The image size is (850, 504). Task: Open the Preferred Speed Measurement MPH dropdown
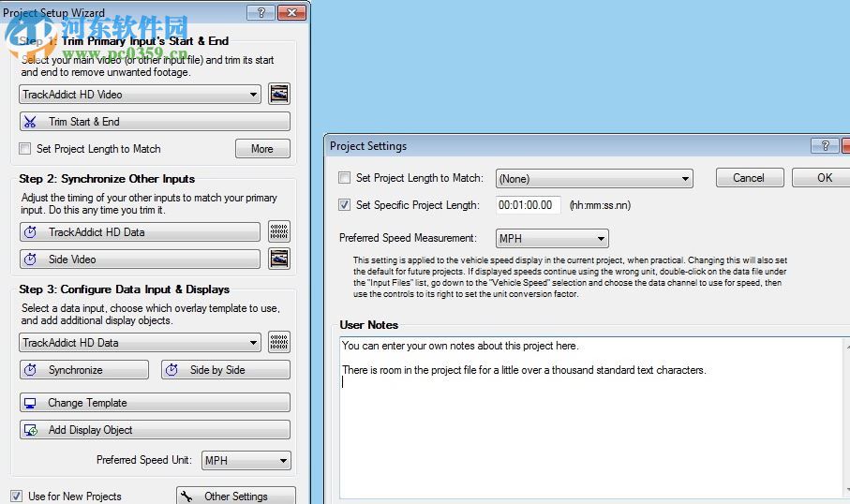click(552, 238)
